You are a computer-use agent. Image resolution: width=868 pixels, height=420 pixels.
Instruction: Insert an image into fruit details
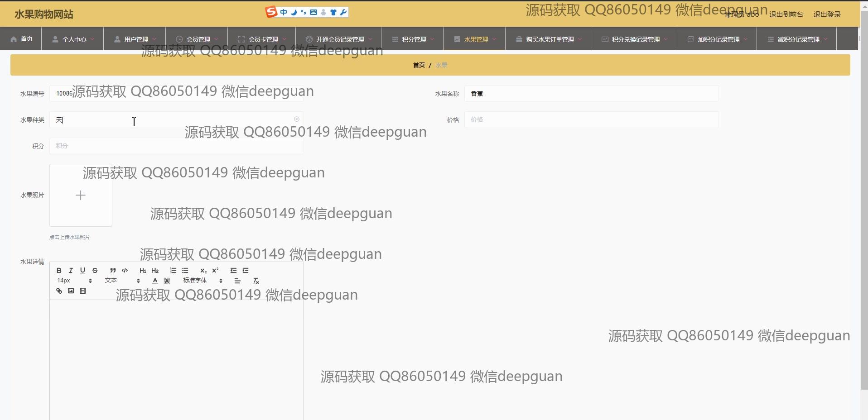(x=71, y=291)
